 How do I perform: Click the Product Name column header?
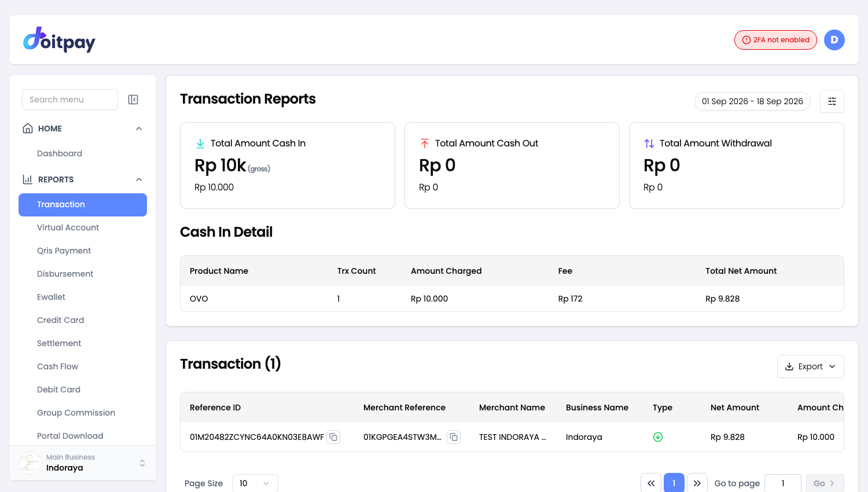pos(219,271)
